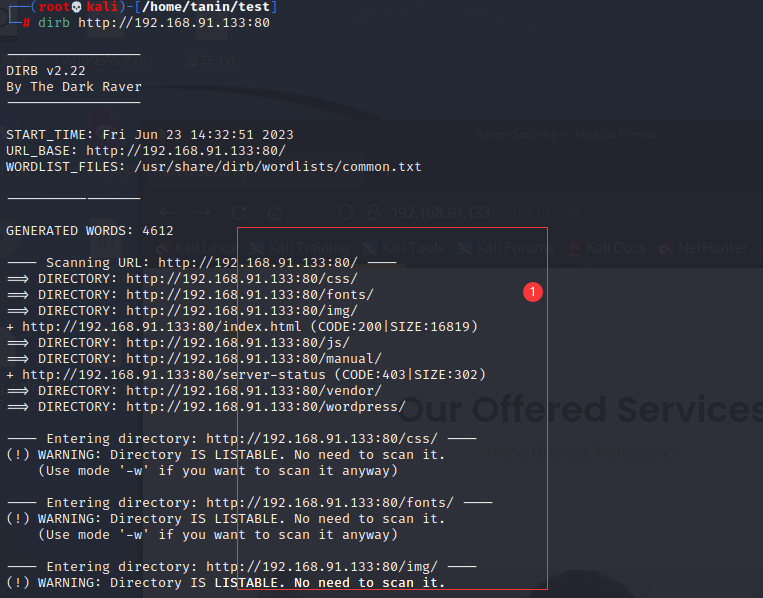Click the index.html result with CODE:200
The image size is (763, 598).
pyautogui.click(x=242, y=326)
